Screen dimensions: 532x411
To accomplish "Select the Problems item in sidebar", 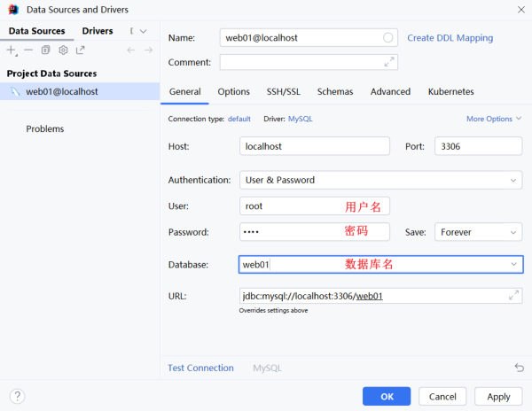I will click(45, 128).
